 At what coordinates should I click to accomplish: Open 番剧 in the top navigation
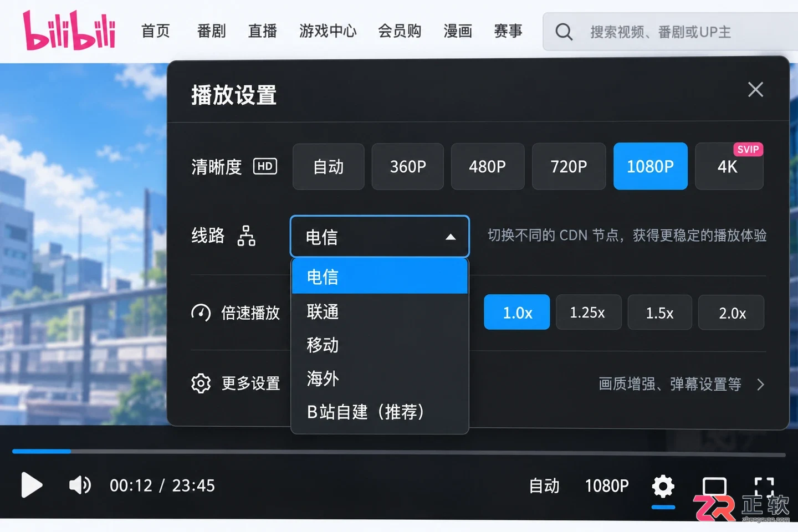211,31
